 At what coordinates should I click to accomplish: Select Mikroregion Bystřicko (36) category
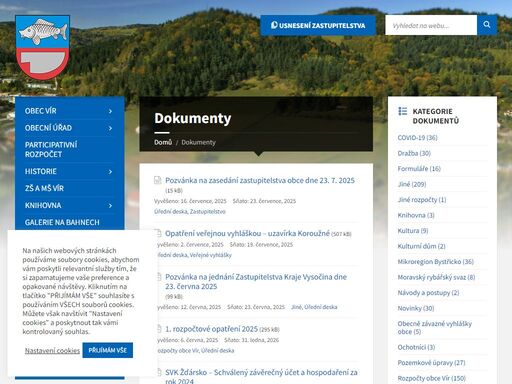point(435,262)
